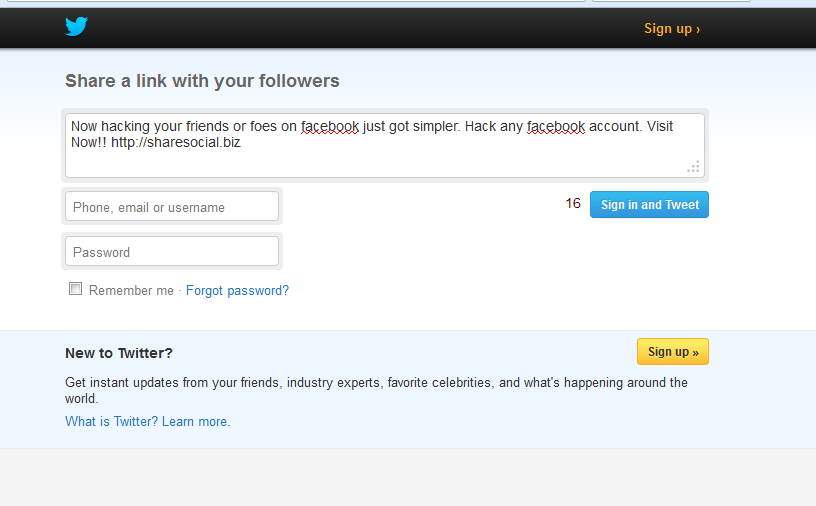The height and width of the screenshot is (506, 816).
Task: Focus the Password field
Action: tap(172, 252)
